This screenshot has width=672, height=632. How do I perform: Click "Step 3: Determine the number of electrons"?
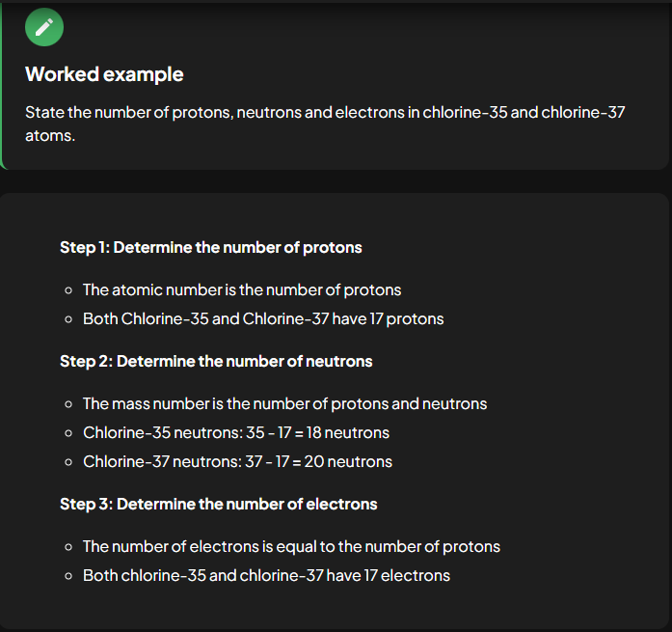pos(219,504)
